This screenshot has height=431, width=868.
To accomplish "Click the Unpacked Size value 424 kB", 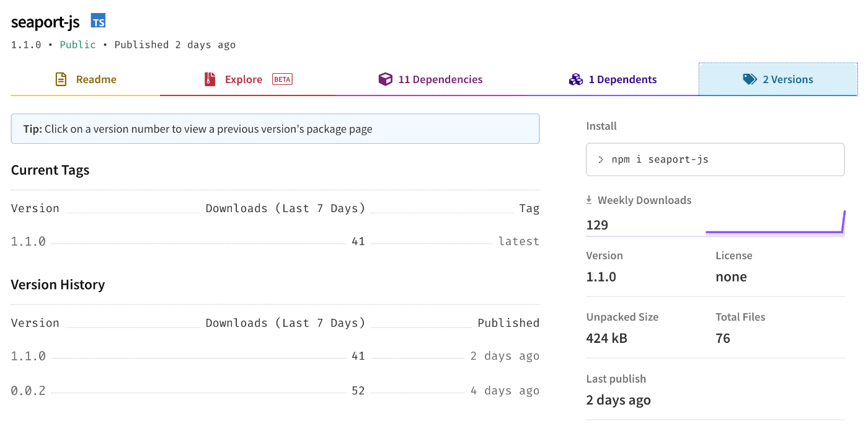I will 607,338.
